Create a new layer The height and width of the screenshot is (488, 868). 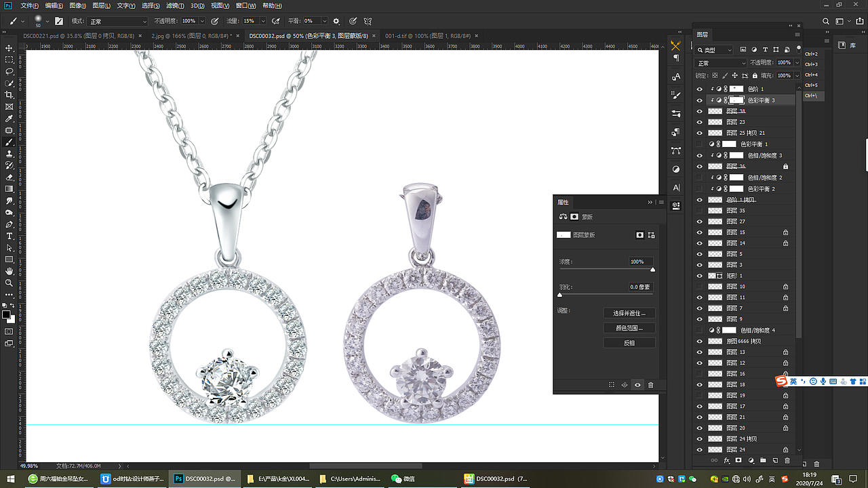tap(775, 460)
